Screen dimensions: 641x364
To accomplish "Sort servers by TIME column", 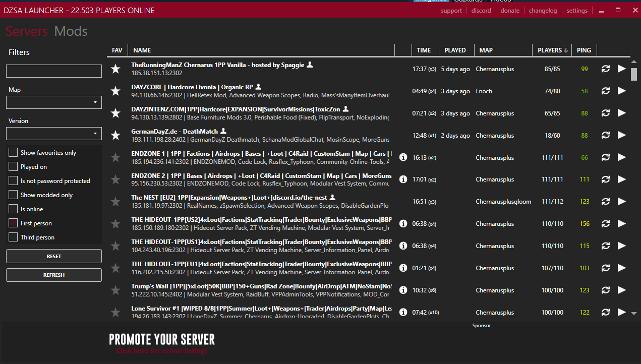I will [424, 50].
